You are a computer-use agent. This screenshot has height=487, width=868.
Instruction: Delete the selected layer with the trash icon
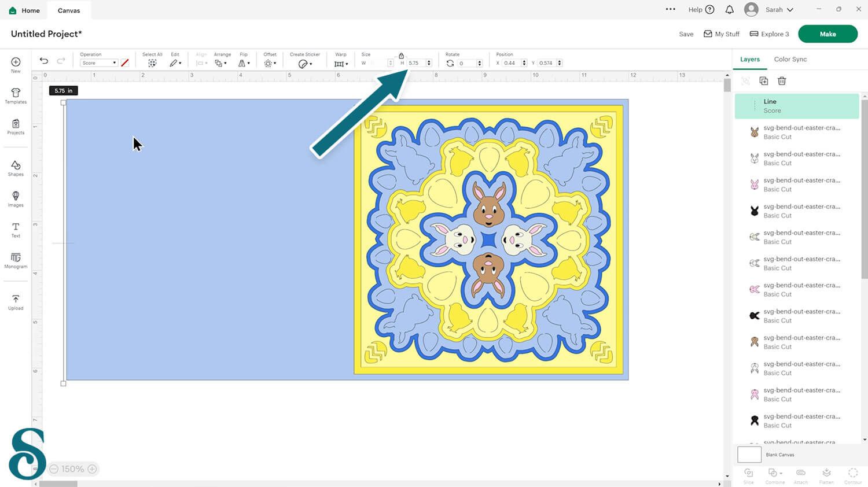[x=782, y=81]
